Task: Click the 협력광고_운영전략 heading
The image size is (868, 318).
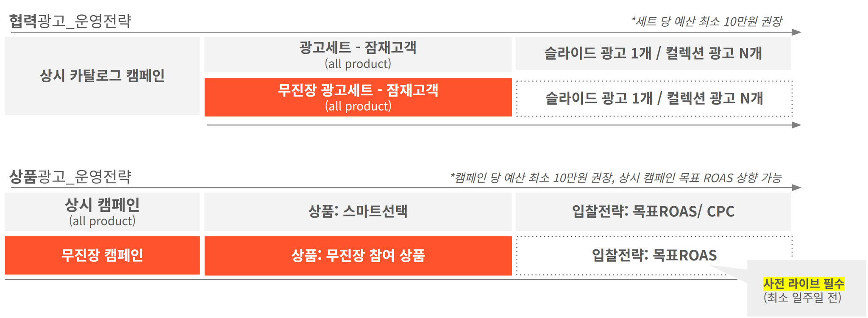Action: coord(70,21)
